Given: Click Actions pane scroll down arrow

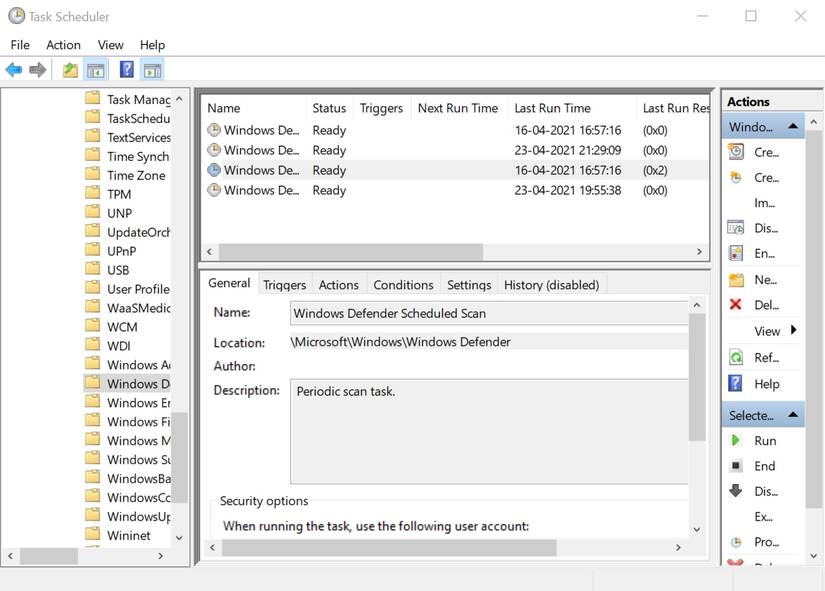Looking at the screenshot, I should click(814, 556).
